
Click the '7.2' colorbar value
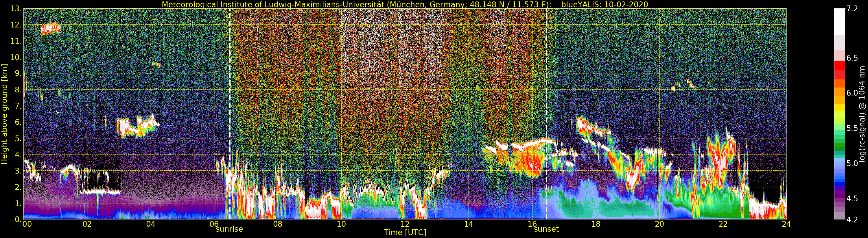coord(852,9)
